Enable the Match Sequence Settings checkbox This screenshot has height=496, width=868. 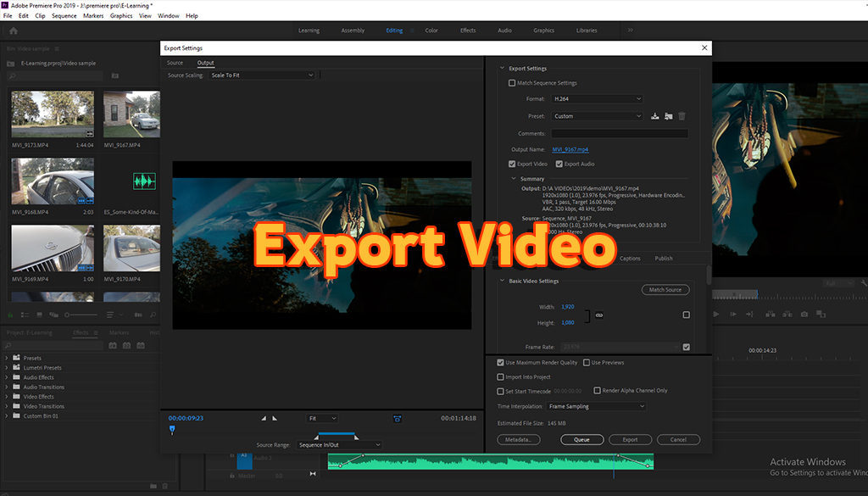[511, 83]
